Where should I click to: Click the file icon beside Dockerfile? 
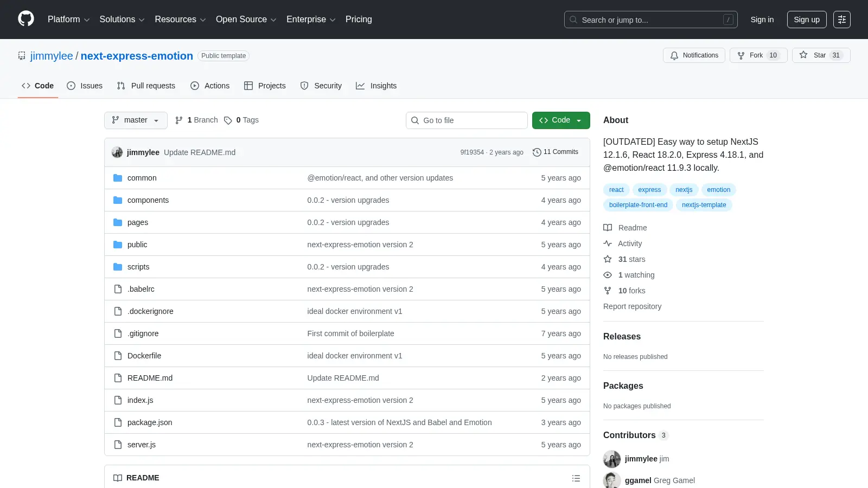[118, 356]
